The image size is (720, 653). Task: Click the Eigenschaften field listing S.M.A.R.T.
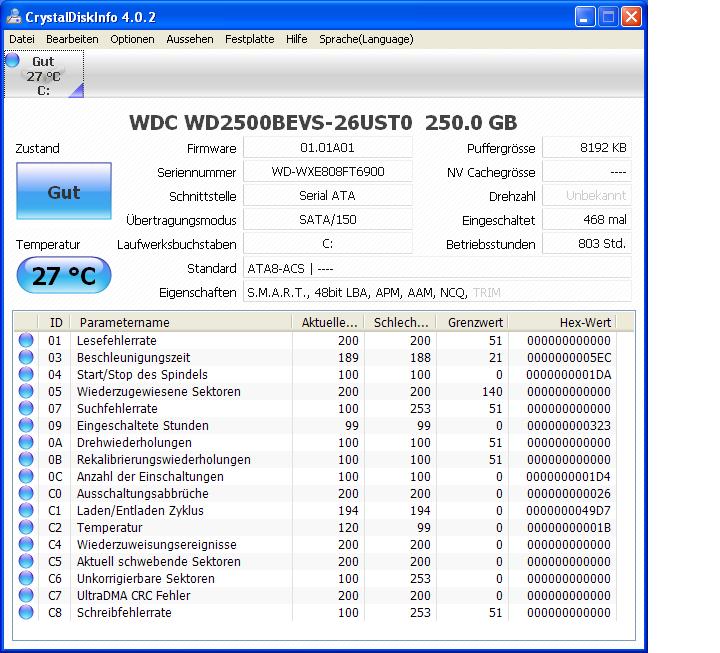[x=437, y=292]
